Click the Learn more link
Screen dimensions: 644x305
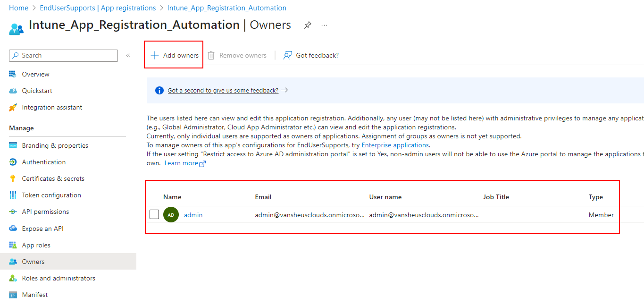pos(181,163)
